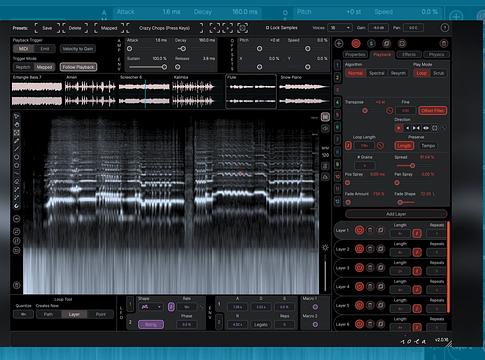The width and height of the screenshot is (485, 360).
Task: Toggle Layer 1 power button
Action: [x=359, y=230]
